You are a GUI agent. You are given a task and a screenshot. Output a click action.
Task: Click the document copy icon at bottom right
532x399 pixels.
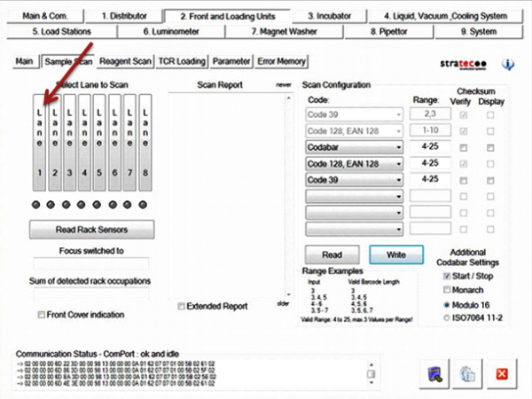[x=467, y=373]
